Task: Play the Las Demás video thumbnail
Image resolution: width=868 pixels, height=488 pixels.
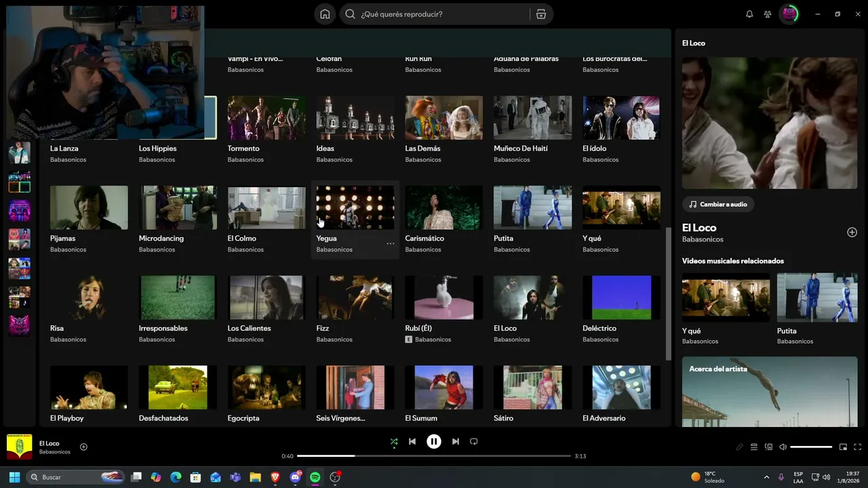Action: click(x=444, y=117)
